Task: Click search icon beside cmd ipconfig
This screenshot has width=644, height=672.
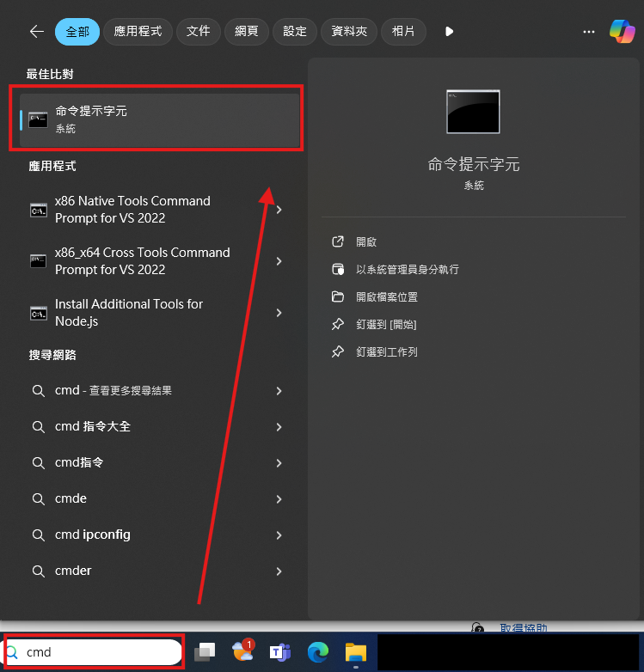Action: coord(39,535)
